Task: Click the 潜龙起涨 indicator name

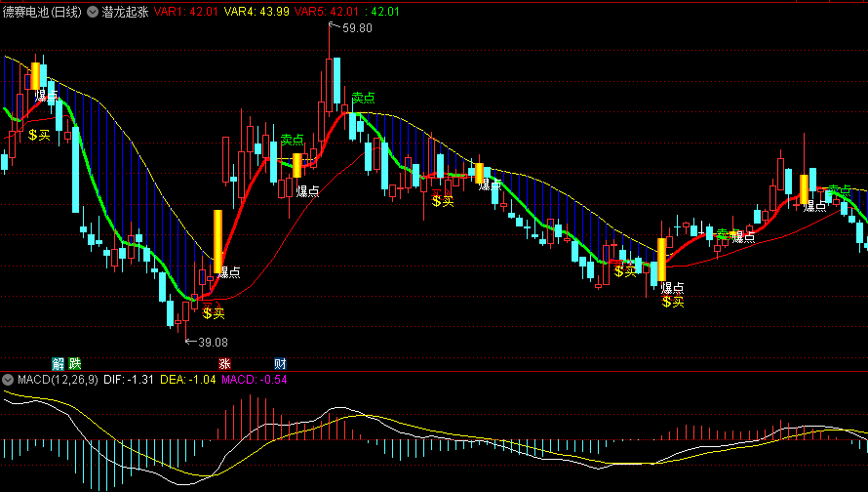Action: tap(125, 12)
